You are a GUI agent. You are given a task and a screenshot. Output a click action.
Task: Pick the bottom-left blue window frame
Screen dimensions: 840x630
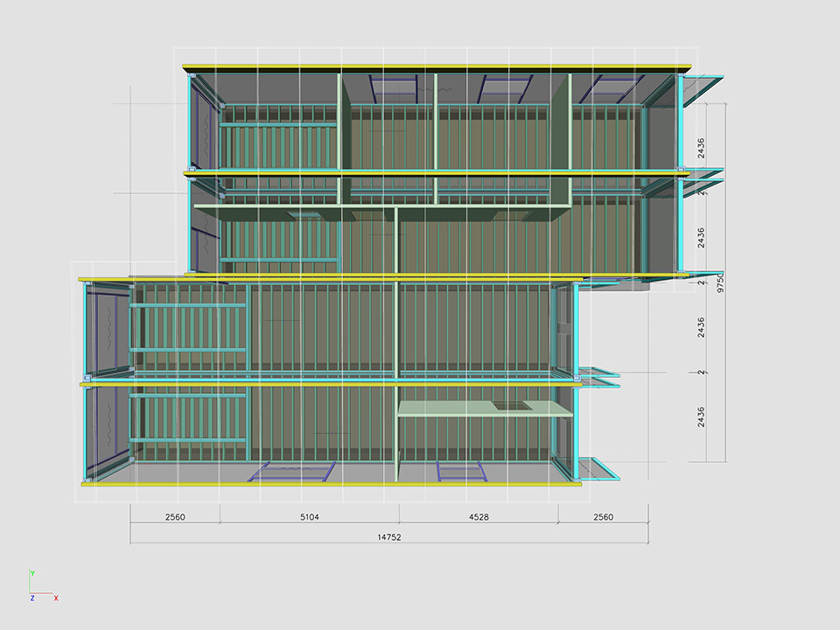click(x=292, y=472)
